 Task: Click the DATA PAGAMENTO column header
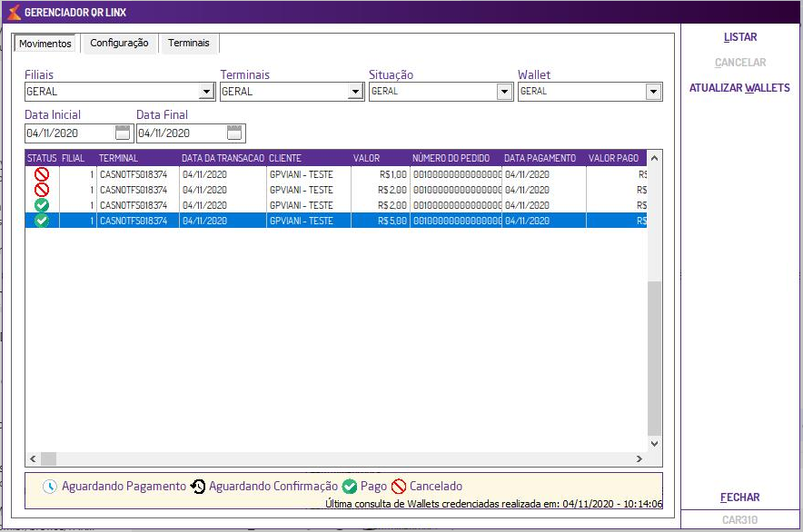(x=544, y=158)
